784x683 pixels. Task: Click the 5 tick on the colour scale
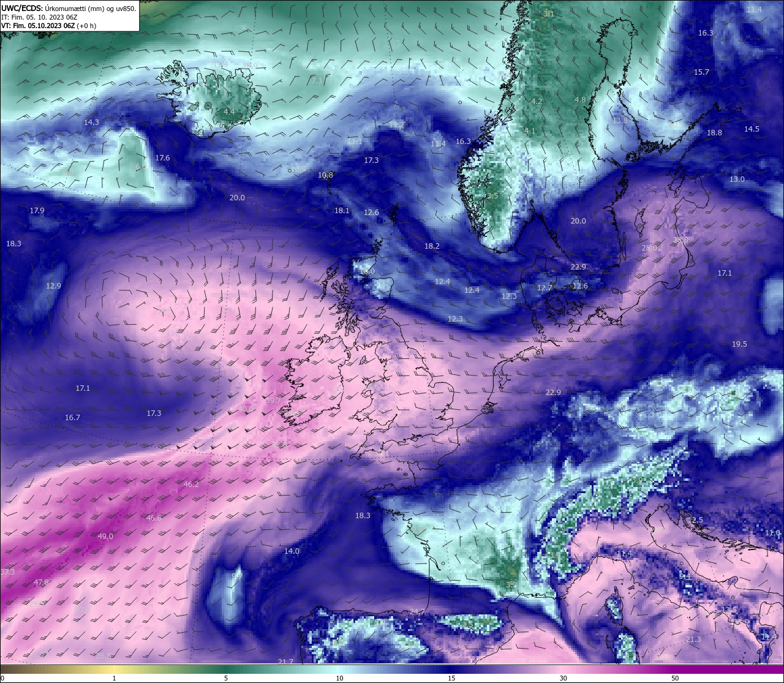coord(226,678)
